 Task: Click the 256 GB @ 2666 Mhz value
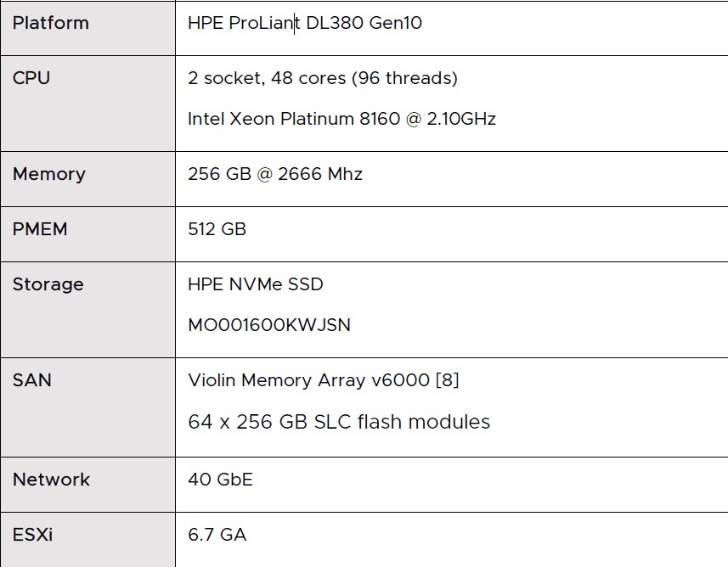(x=275, y=175)
